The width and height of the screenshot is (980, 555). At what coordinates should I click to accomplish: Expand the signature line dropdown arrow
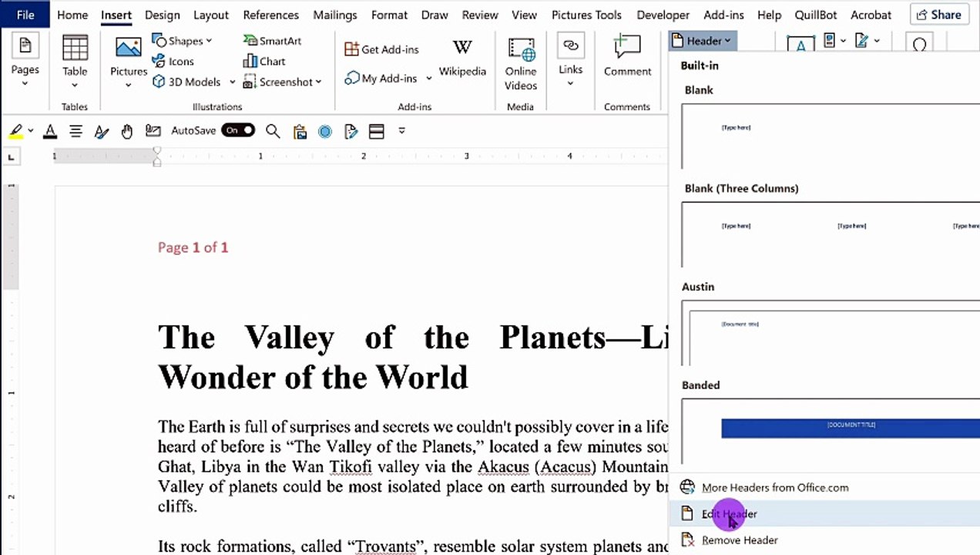[x=878, y=41]
